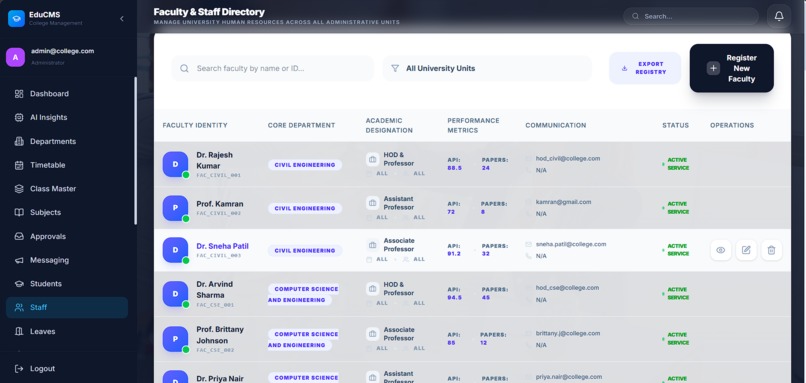Click the Search faculty by name field
The image size is (806, 383).
click(x=272, y=68)
